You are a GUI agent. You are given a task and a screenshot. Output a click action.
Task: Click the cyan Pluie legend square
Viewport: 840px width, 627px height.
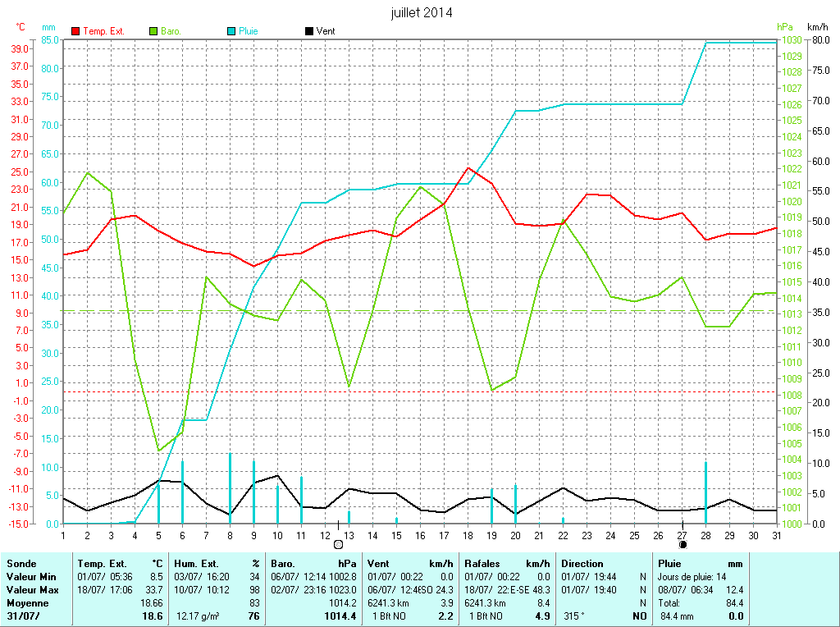[x=231, y=31]
